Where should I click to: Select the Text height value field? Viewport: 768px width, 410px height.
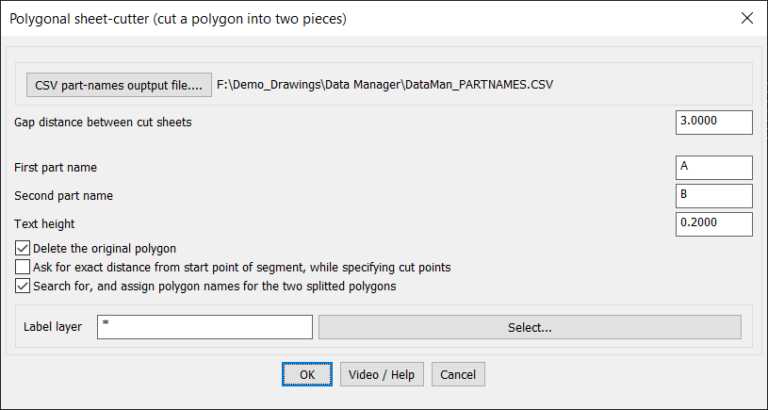(713, 224)
